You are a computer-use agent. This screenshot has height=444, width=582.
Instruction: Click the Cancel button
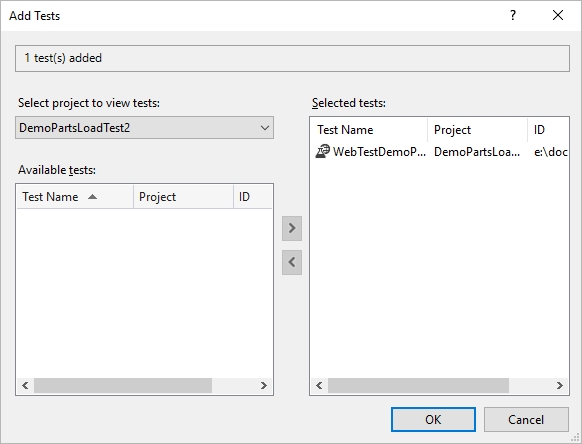click(526, 419)
